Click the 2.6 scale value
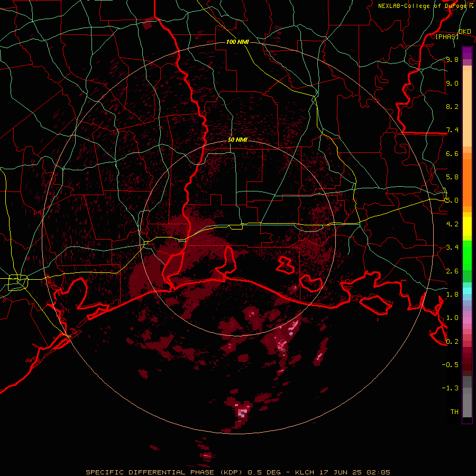The width and height of the screenshot is (476, 476). pos(452,271)
